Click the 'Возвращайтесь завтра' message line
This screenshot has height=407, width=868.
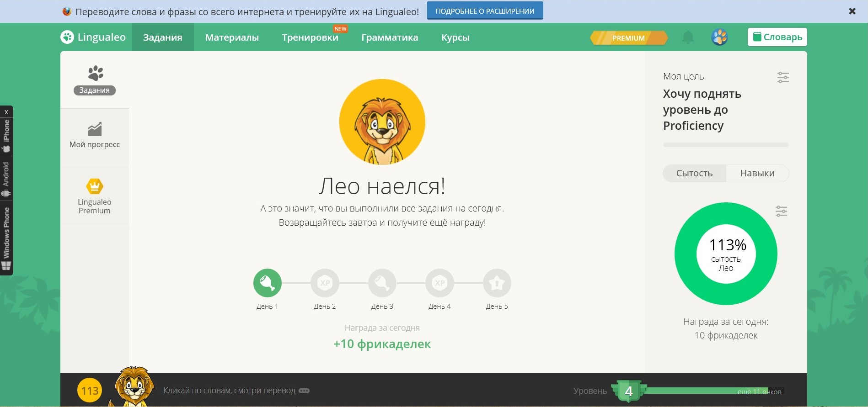click(382, 222)
